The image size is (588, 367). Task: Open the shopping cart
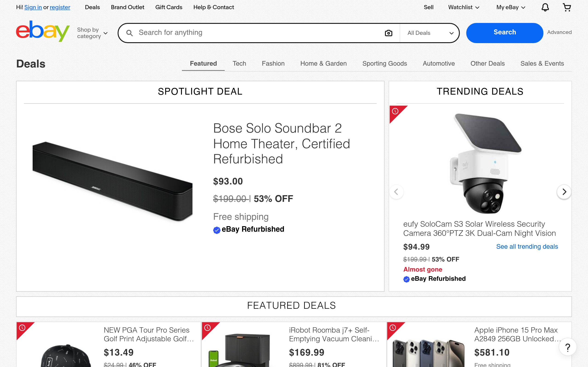(x=567, y=7)
